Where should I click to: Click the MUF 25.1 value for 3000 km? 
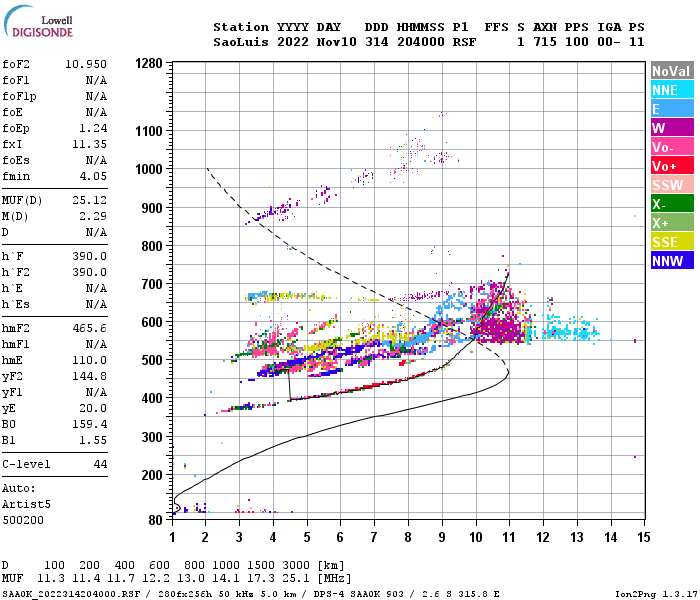(x=296, y=579)
